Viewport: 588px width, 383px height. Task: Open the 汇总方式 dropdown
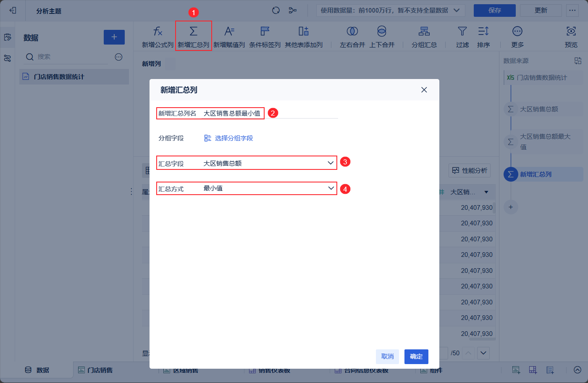(269, 188)
